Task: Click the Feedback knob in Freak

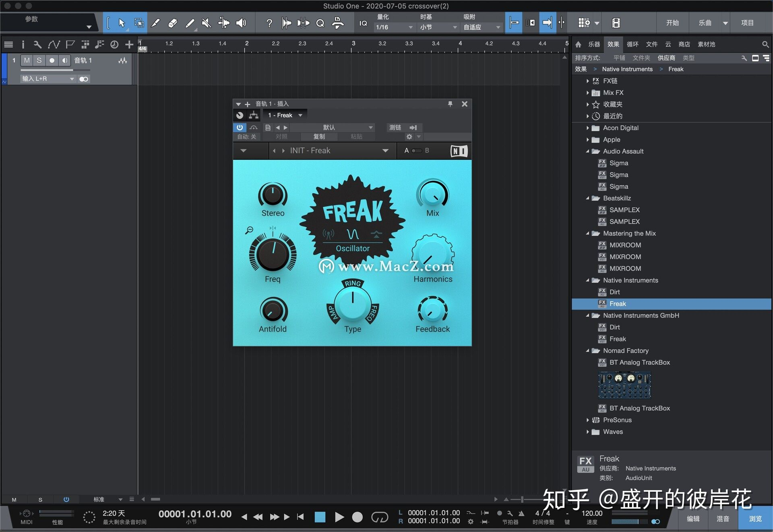Action: point(432,311)
